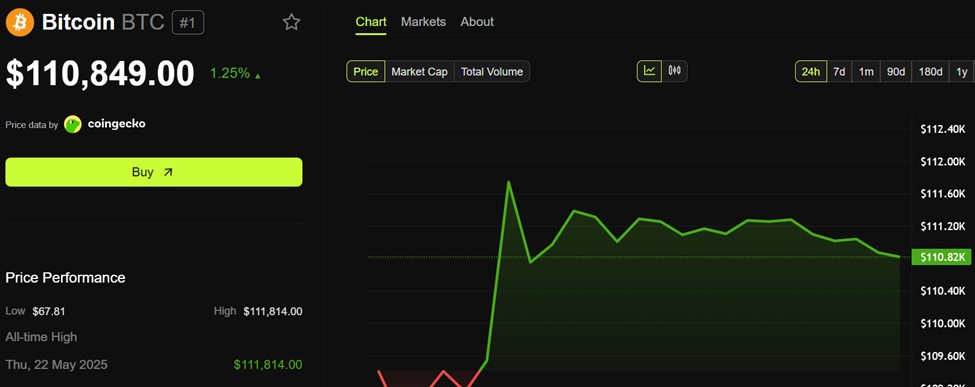The width and height of the screenshot is (975, 387).
Task: Click the $109.60K axis label
Action: [x=943, y=356]
